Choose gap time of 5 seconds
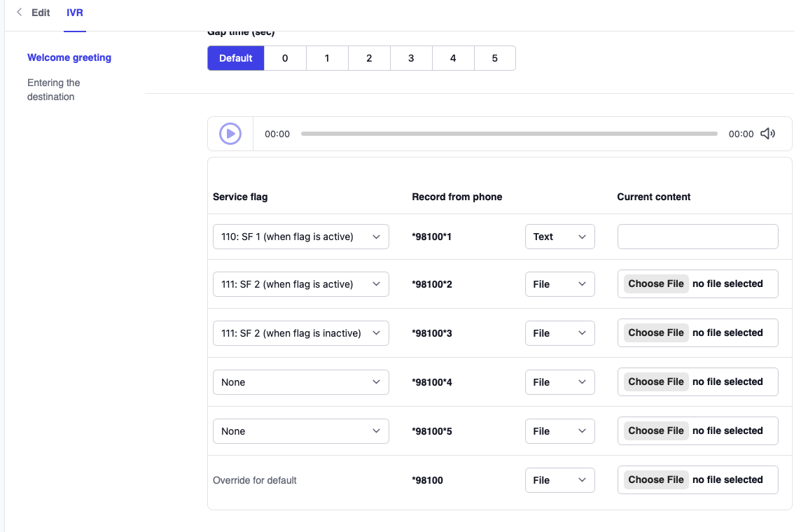This screenshot has width=794, height=532. pos(495,58)
